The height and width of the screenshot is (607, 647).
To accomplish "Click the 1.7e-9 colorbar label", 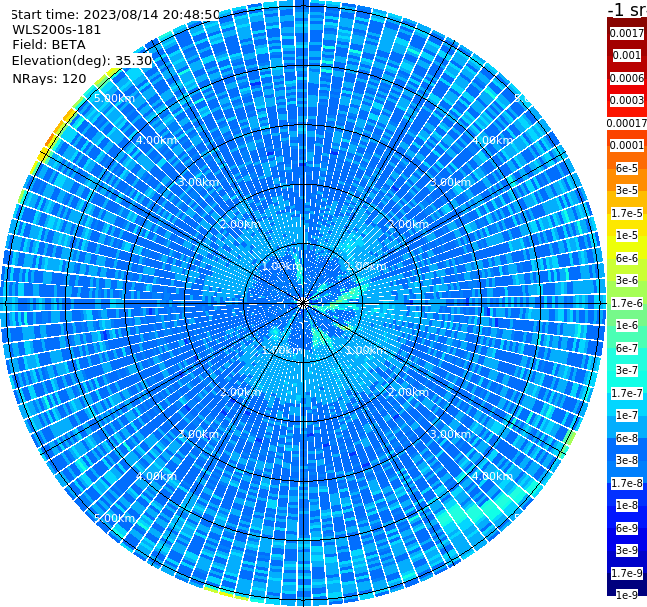I will 626,573.
